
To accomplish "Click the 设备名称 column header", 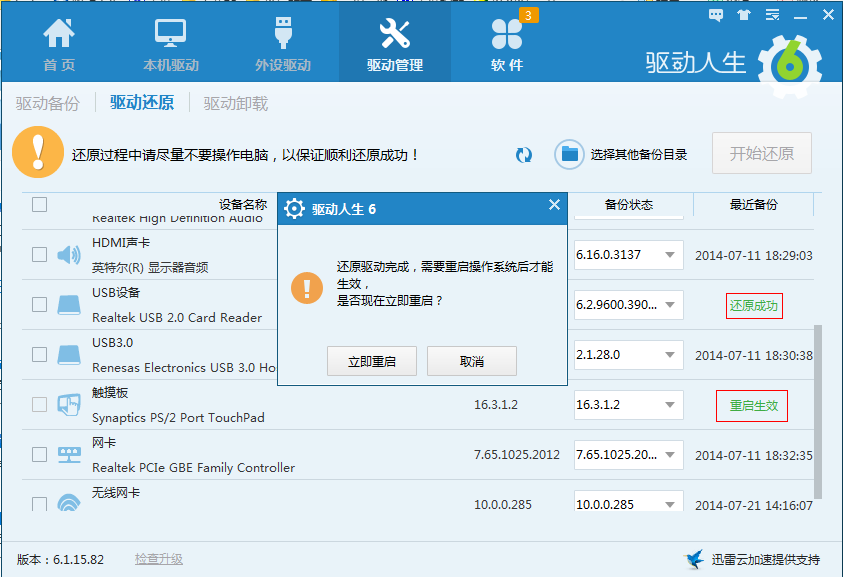I will [243, 204].
